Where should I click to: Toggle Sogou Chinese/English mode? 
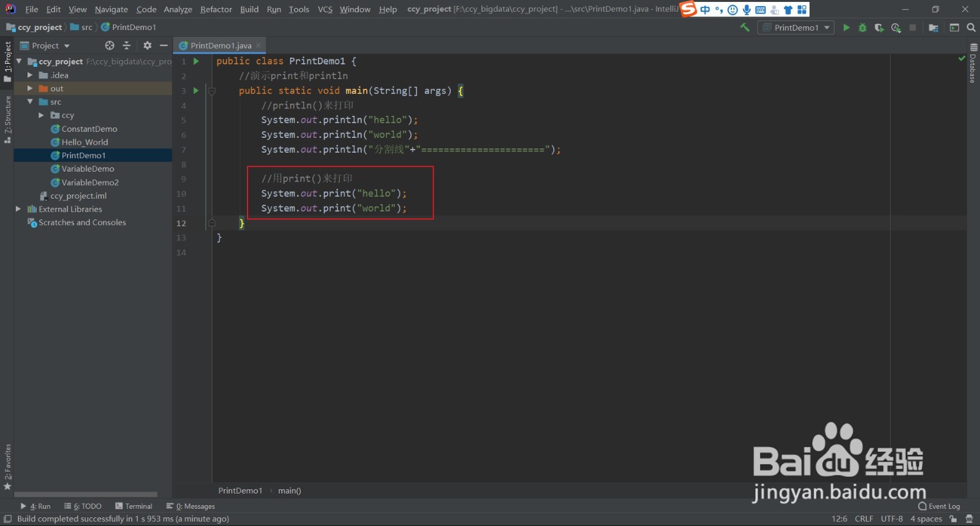point(705,10)
